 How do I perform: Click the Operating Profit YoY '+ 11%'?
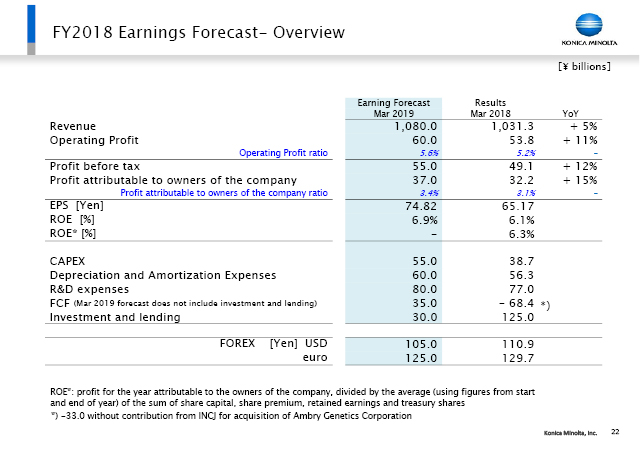(x=580, y=140)
